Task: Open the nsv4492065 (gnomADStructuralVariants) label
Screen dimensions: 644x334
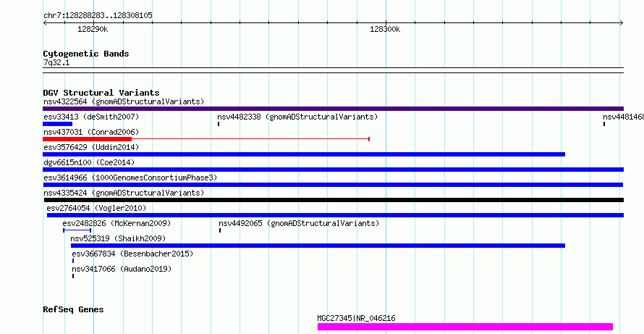Action: pyautogui.click(x=299, y=223)
